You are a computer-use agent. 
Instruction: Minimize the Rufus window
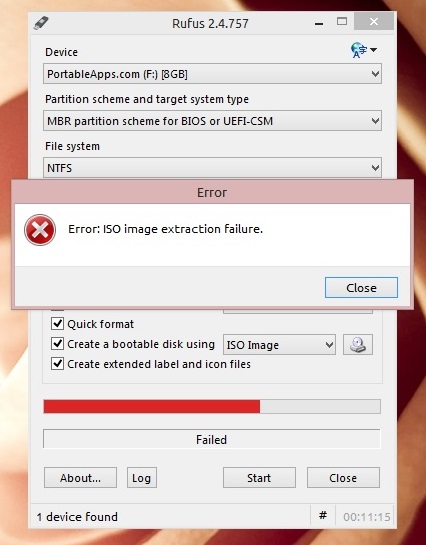pyautogui.click(x=319, y=24)
